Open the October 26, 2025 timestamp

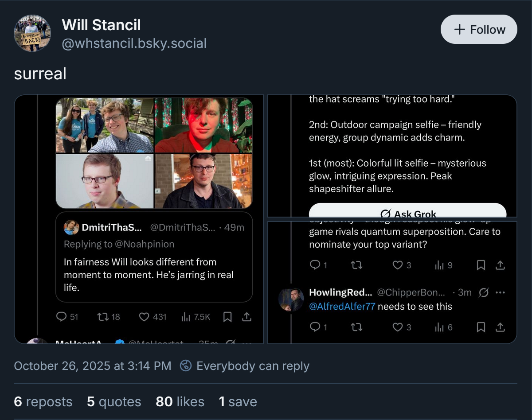[x=92, y=366]
